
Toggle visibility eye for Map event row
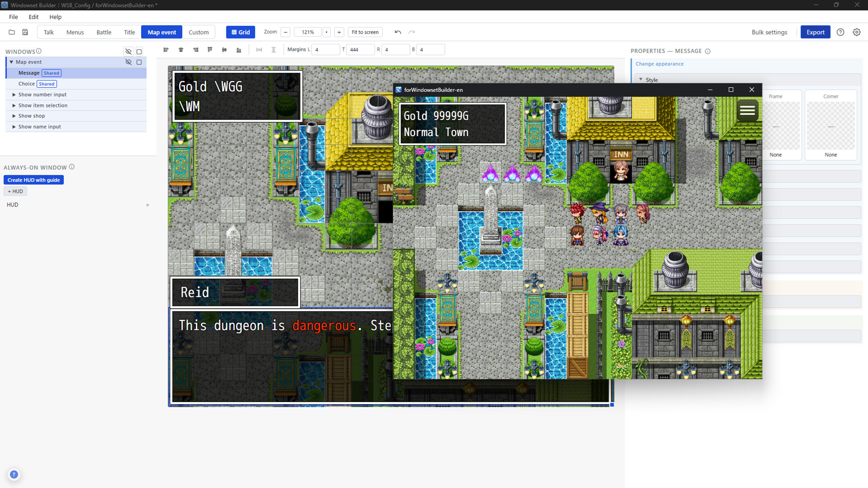tap(128, 62)
